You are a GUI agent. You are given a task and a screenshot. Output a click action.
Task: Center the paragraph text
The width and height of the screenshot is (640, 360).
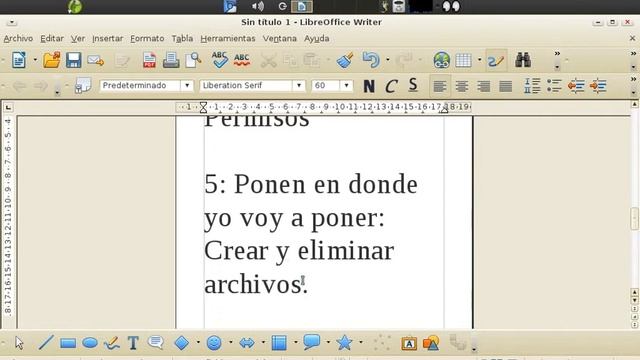coord(462,86)
